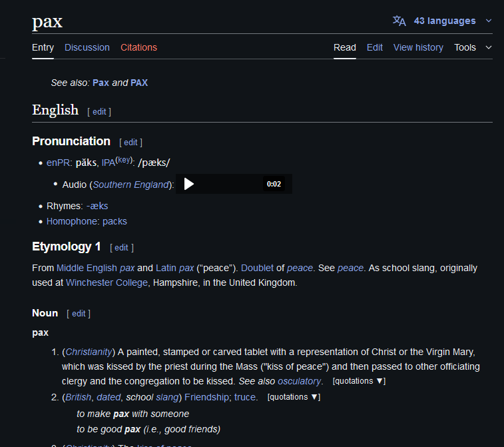Screen dimensions: 504x447
Task: Expand quotations for the Christianity tablet definition
Action: [x=359, y=381]
